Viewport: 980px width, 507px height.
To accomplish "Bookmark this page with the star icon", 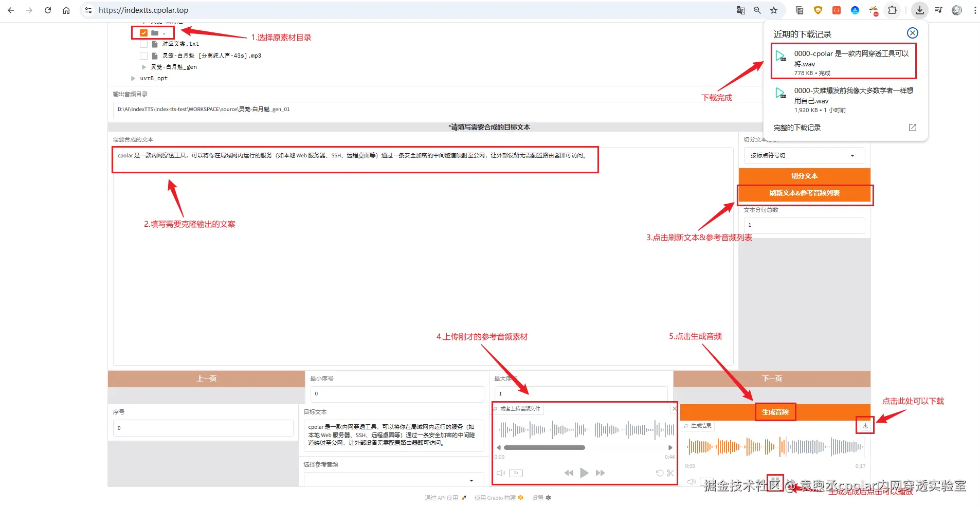I will point(774,10).
